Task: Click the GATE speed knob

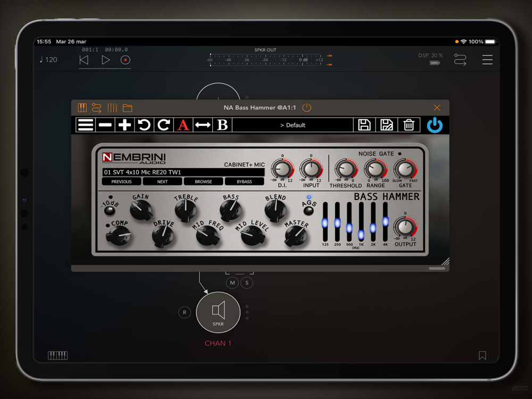Action: coord(405,169)
